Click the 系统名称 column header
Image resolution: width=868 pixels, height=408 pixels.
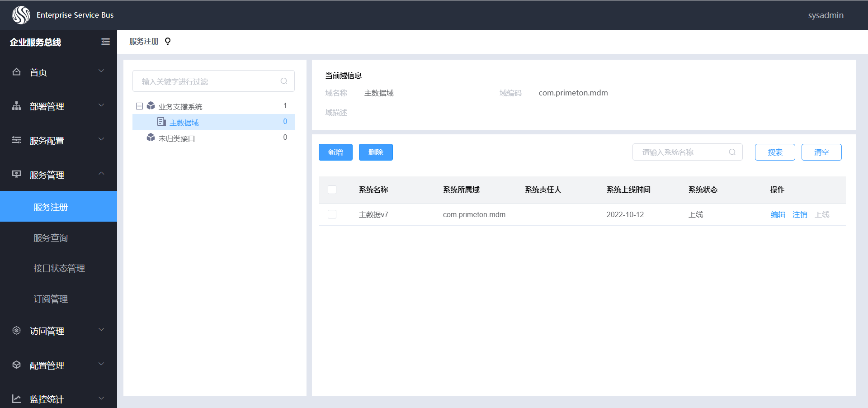373,190
